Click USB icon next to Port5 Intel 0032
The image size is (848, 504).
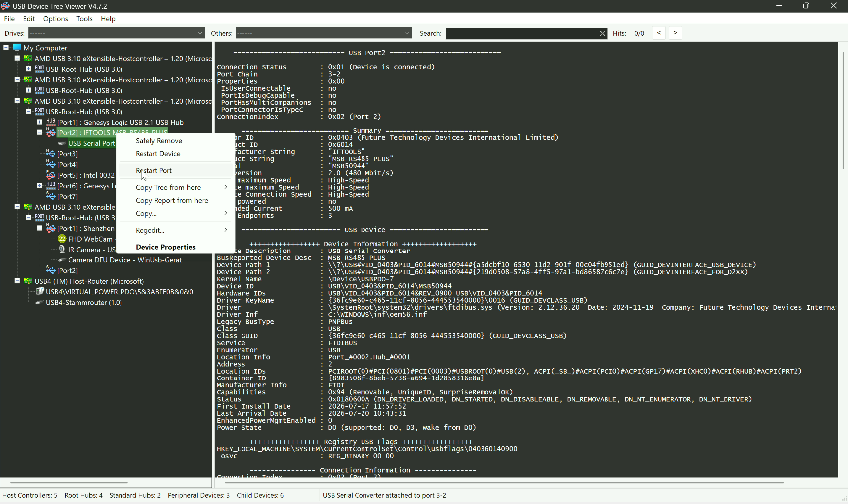pyautogui.click(x=51, y=175)
